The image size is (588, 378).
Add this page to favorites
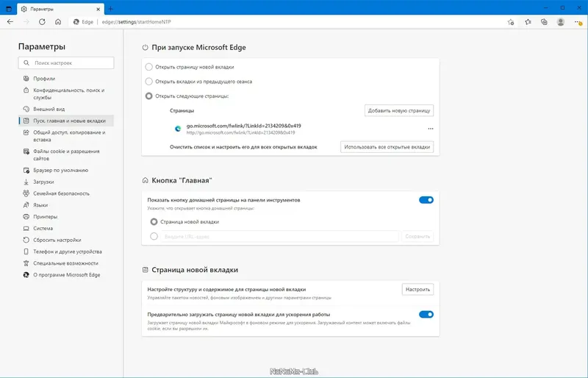point(511,23)
